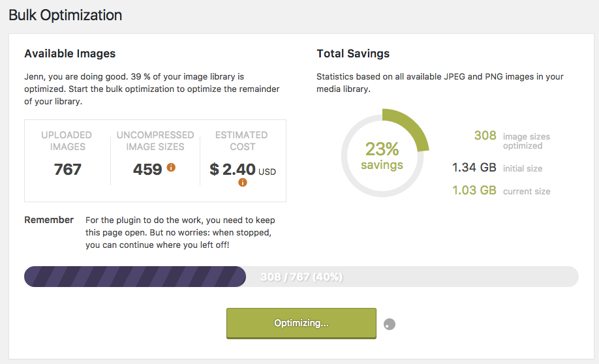Click the USD currency label
Image resolution: width=599 pixels, height=364 pixels.
click(x=267, y=172)
